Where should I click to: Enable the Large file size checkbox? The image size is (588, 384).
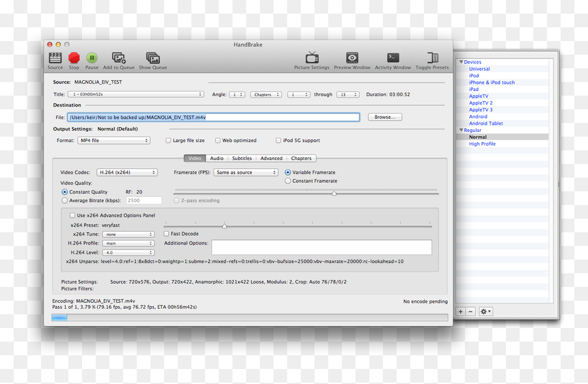[168, 141]
